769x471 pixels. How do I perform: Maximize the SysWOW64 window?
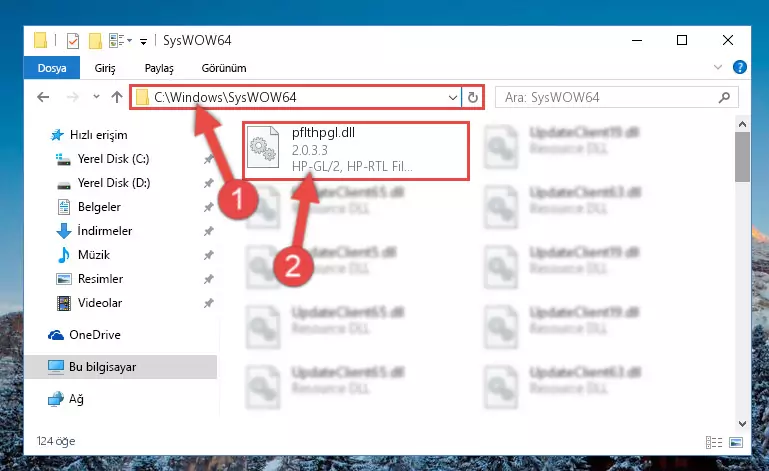[682, 40]
